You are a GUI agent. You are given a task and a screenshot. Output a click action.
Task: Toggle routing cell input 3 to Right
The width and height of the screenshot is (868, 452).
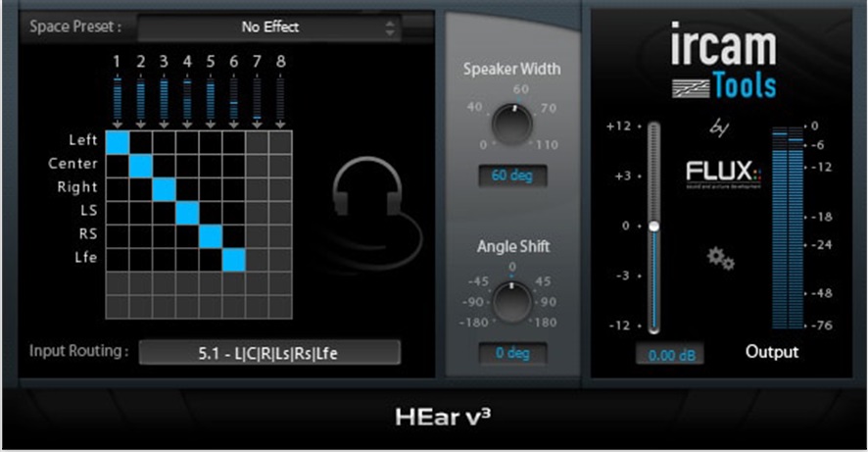pyautogui.click(x=164, y=189)
